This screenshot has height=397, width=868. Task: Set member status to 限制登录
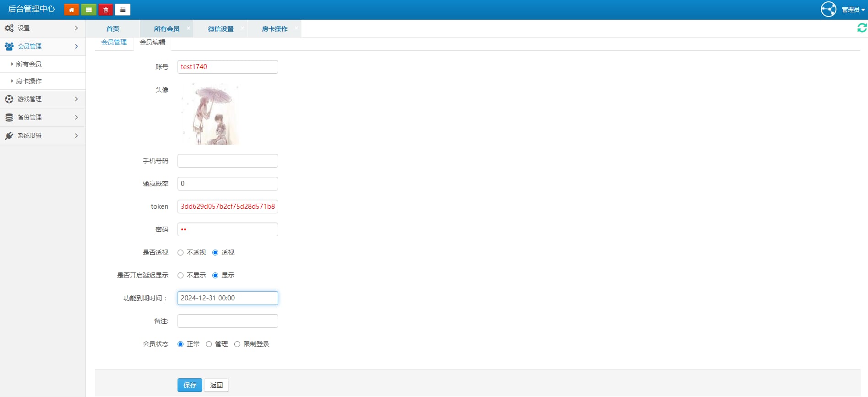(x=237, y=344)
